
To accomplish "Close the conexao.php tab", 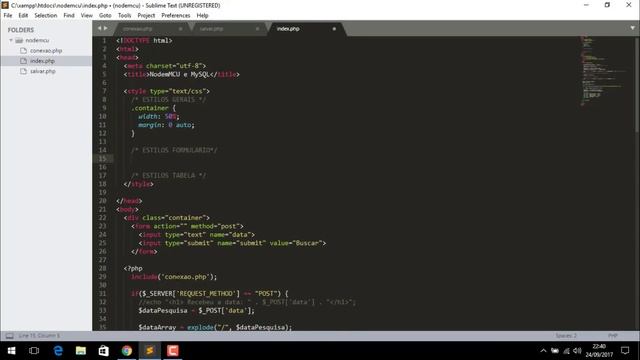I will [180, 29].
